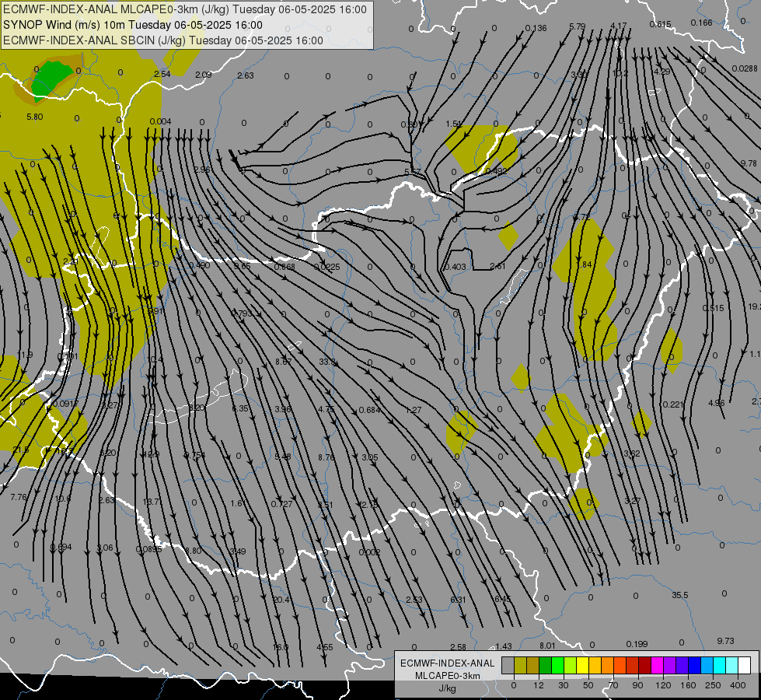Image resolution: width=761 pixels, height=700 pixels.
Task: Click the olive swatch above legend value 0
Action: (520, 665)
